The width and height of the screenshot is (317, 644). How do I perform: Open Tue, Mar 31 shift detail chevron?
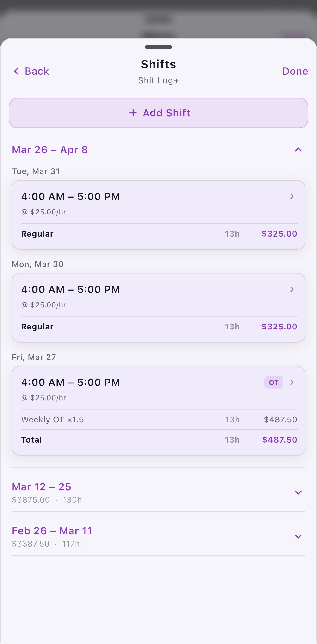click(x=292, y=196)
